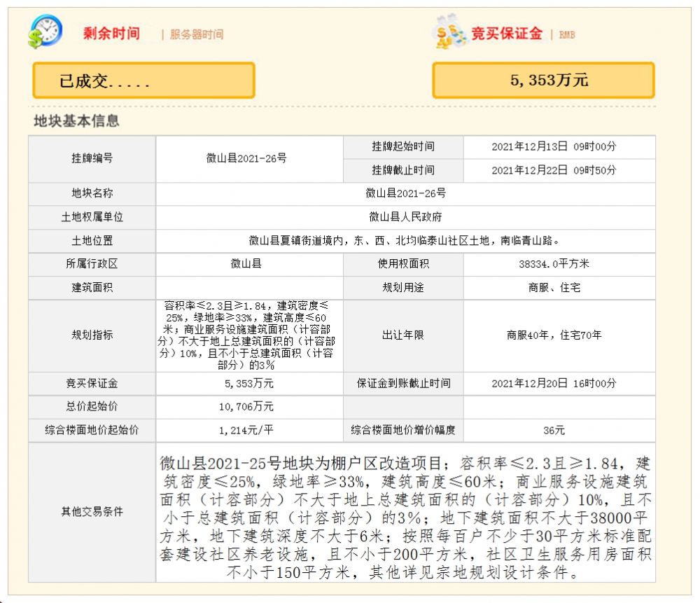This screenshot has height=603, width=700.
Task: Click the 微山县人民政府 value
Action: 405,217
